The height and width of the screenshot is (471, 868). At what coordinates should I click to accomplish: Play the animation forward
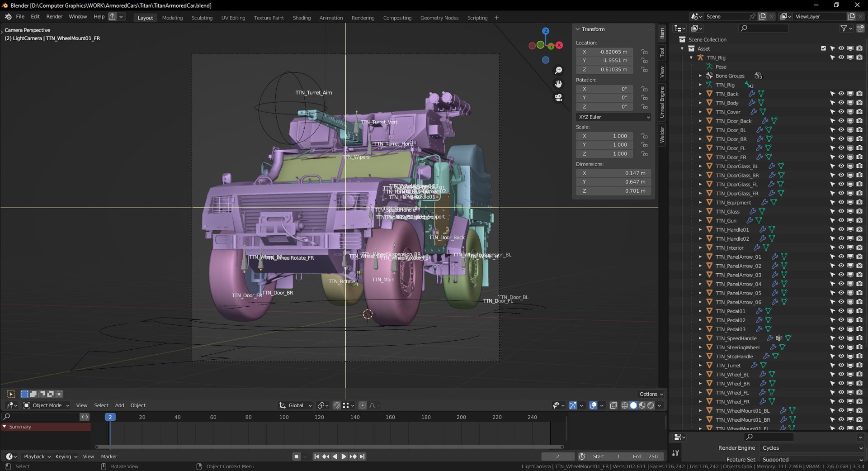[x=344, y=457]
